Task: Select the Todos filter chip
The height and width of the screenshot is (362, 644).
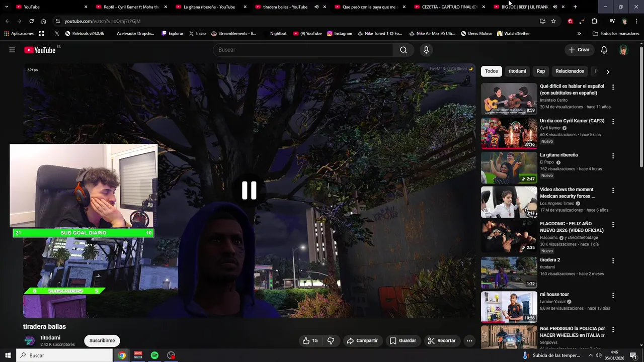Action: tap(492, 71)
